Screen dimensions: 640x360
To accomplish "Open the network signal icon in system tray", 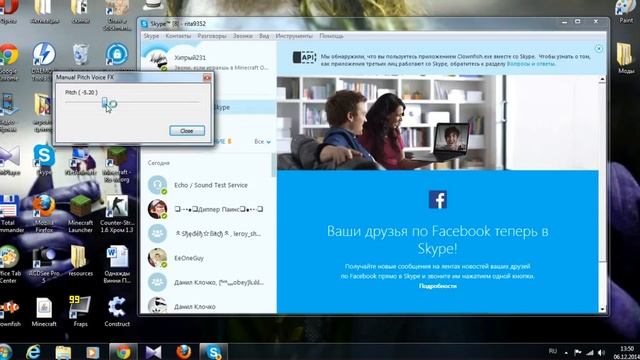I will click(x=590, y=352).
